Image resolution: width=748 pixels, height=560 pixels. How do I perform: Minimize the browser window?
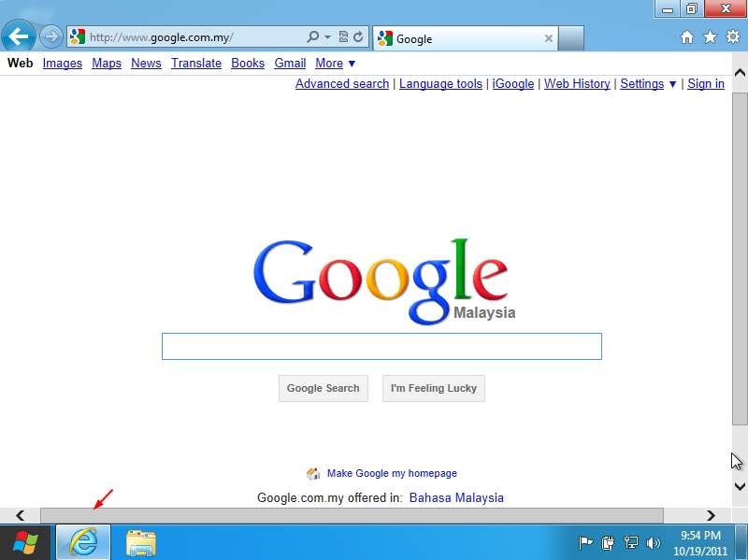[668, 9]
